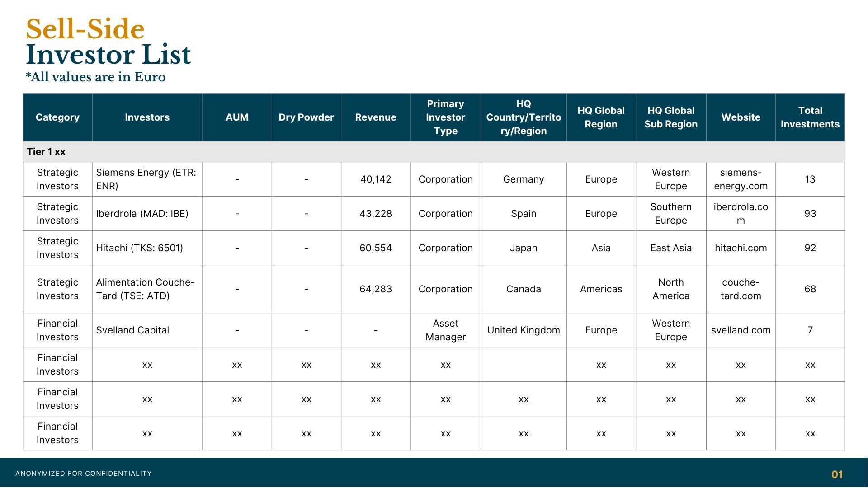
Task: Select revenue value 60,554
Action: (x=376, y=248)
